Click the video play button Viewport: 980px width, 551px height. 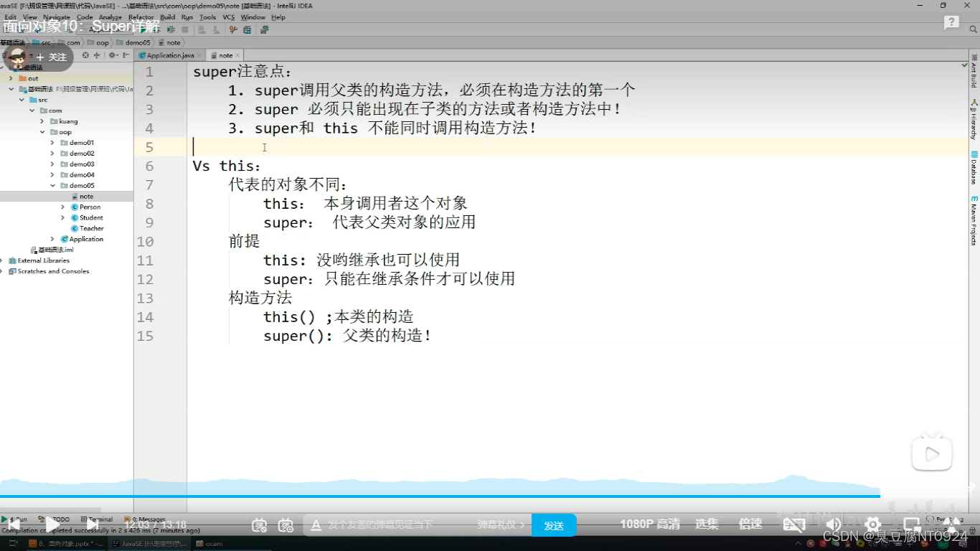coord(54,525)
